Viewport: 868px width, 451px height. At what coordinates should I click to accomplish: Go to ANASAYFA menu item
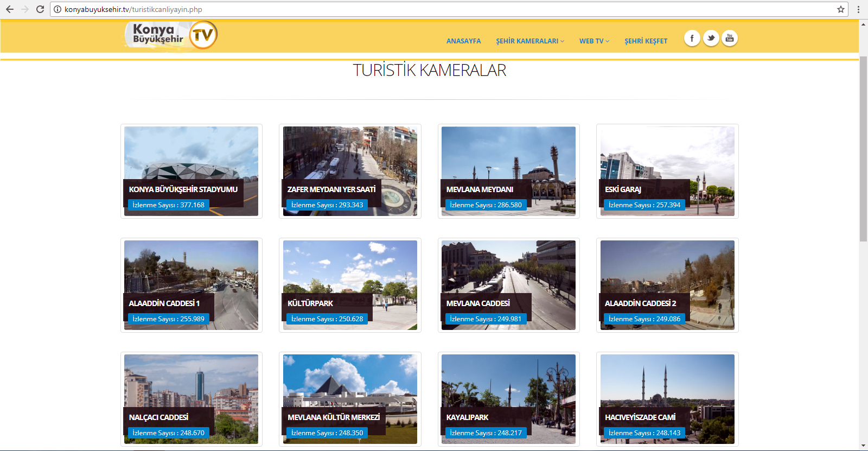click(463, 41)
